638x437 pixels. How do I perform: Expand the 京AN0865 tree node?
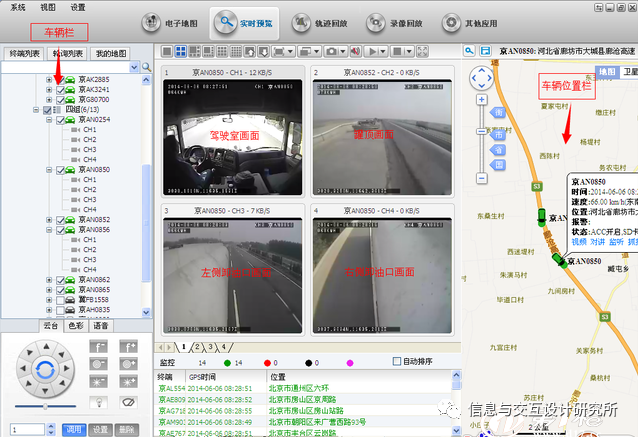pyautogui.click(x=49, y=290)
